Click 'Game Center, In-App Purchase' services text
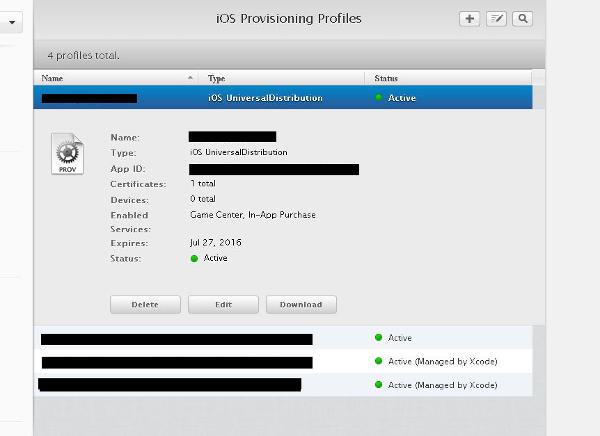 (x=253, y=215)
